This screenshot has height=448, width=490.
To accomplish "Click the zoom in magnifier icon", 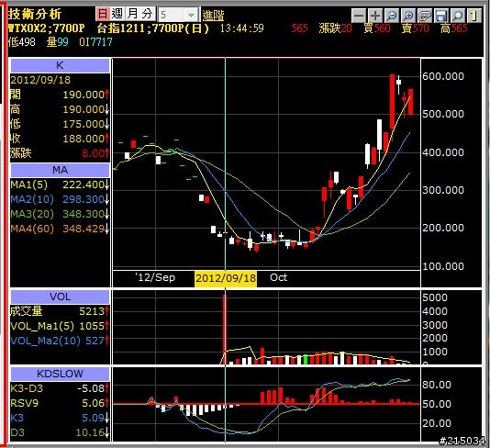I will point(408,16).
